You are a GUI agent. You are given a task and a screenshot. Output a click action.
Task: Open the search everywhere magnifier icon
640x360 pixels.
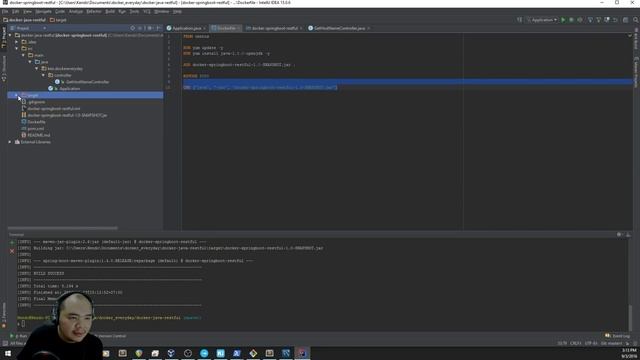click(636, 20)
